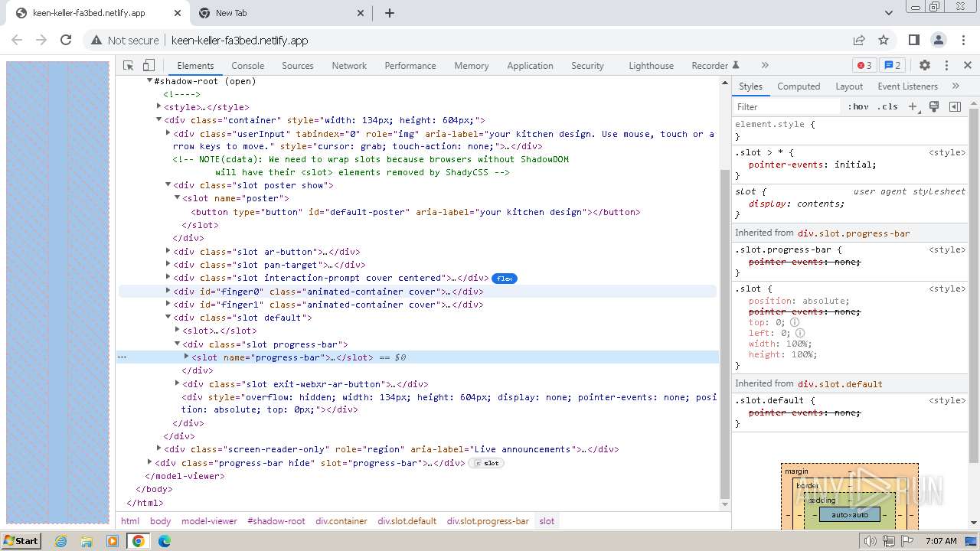
Task: Click the Styles filter input field
Action: pyautogui.click(x=787, y=107)
